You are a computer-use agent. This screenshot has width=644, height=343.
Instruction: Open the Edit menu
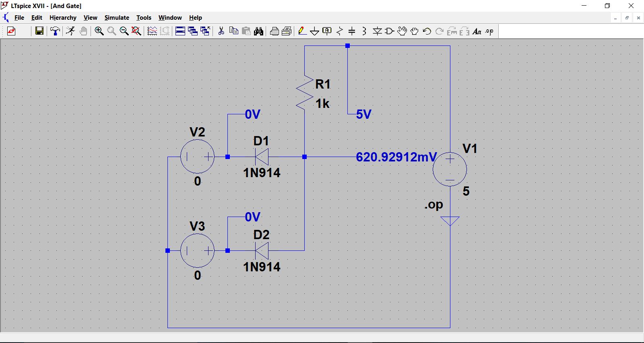37,18
